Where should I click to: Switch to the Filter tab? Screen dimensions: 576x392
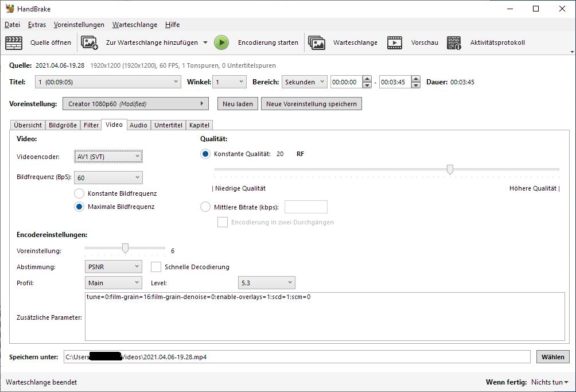(91, 125)
